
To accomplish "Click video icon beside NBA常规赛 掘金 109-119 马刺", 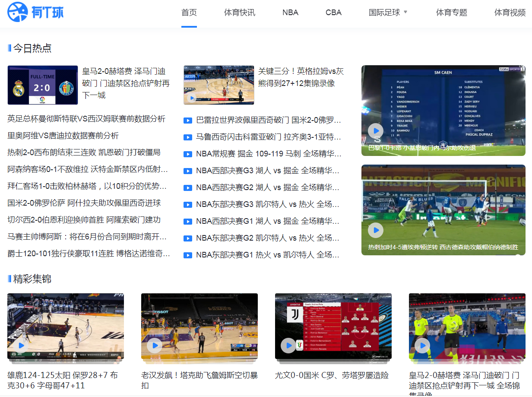I will [x=188, y=154].
